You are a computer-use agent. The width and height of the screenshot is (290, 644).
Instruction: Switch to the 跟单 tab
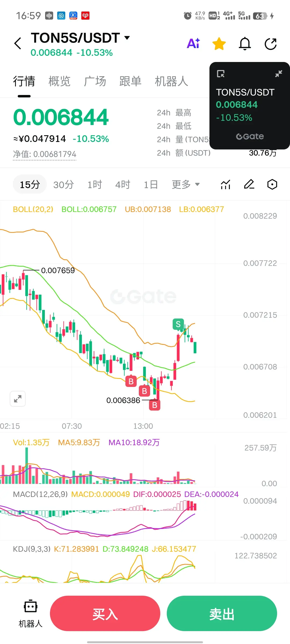130,81
